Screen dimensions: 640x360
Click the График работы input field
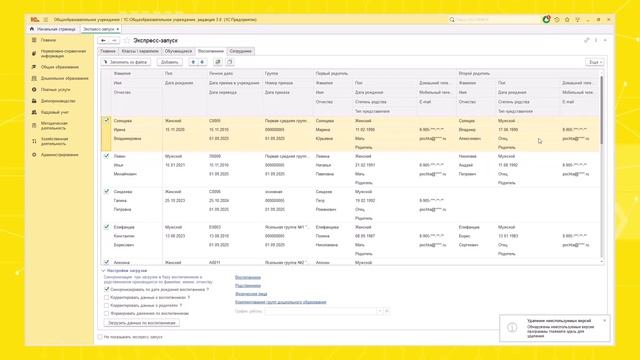[320, 311]
